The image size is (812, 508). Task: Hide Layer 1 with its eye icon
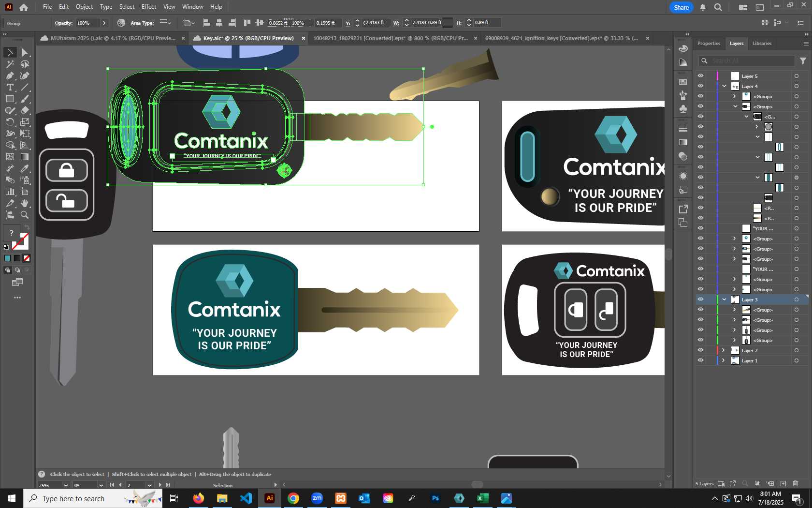click(x=700, y=360)
